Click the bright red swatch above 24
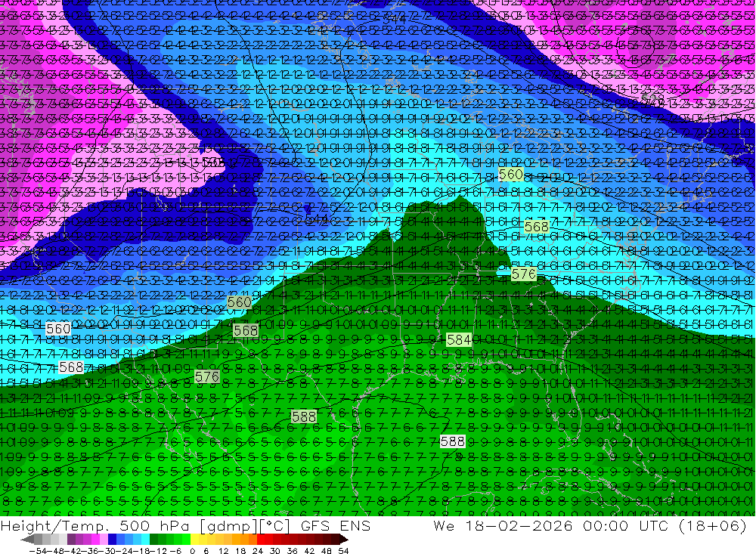The image size is (756, 554). [262, 539]
